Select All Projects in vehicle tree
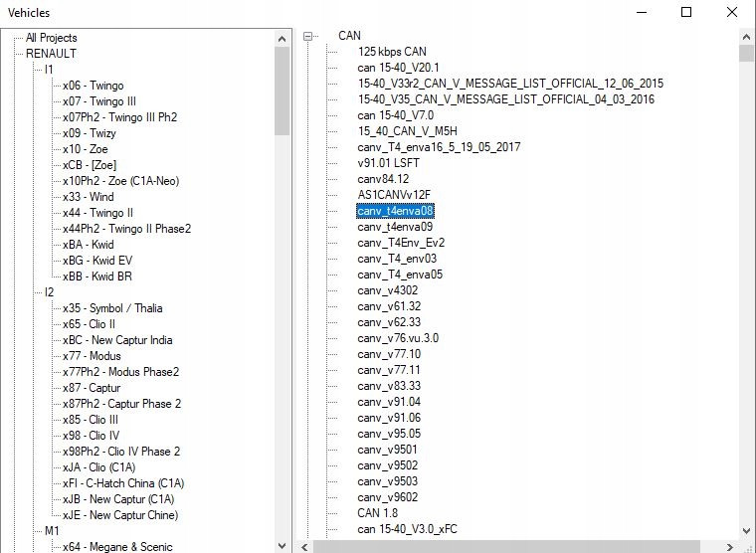The width and height of the screenshot is (756, 553). tap(51, 38)
